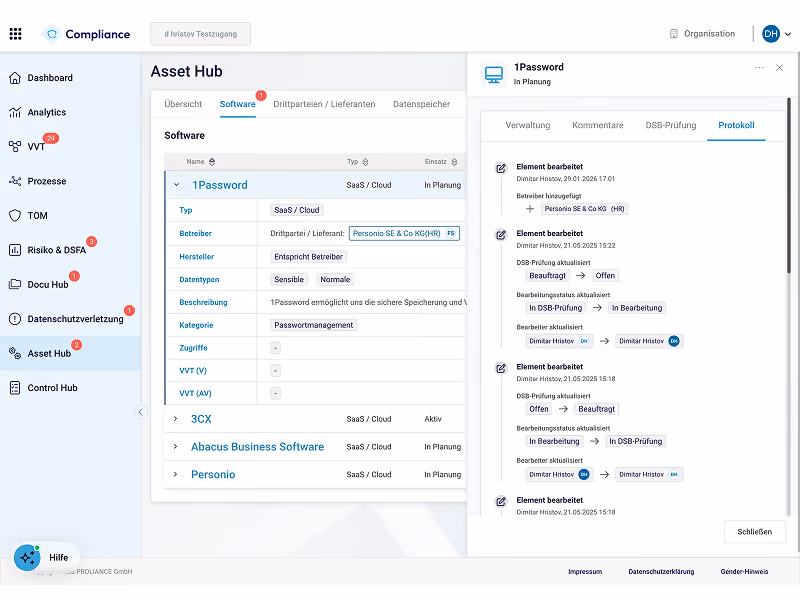The height and width of the screenshot is (600, 800).
Task: Open the 3CX software entry name
Action: [201, 419]
